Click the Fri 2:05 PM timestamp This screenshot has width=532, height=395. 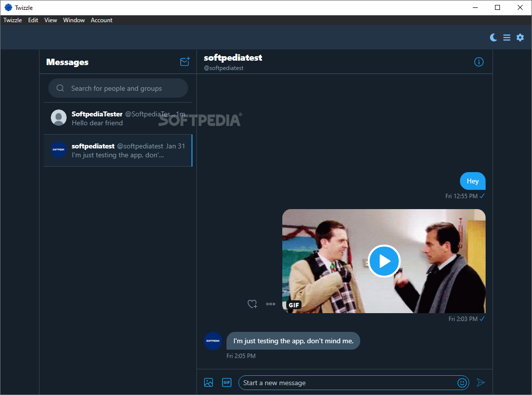(241, 356)
